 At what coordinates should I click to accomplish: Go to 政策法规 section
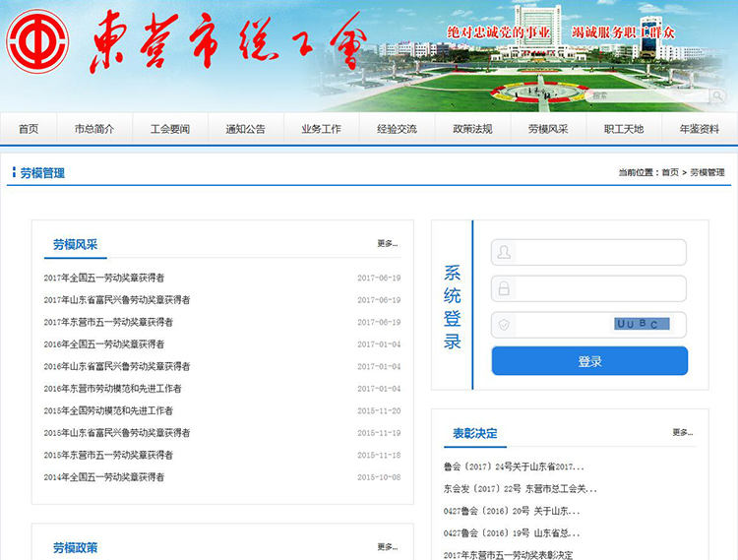point(472,129)
